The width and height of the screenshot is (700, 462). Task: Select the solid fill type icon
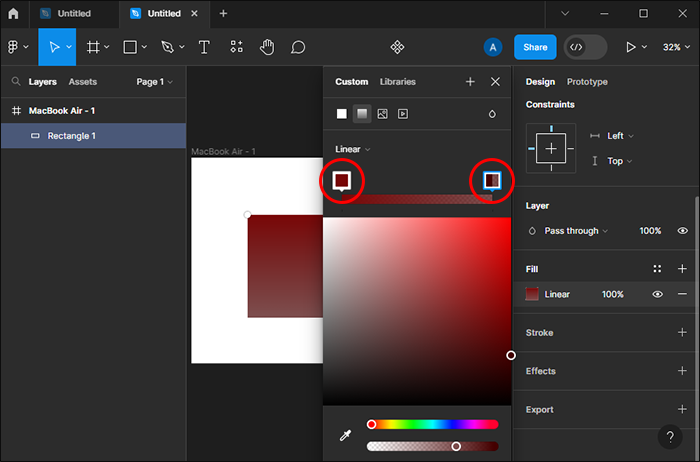point(342,114)
